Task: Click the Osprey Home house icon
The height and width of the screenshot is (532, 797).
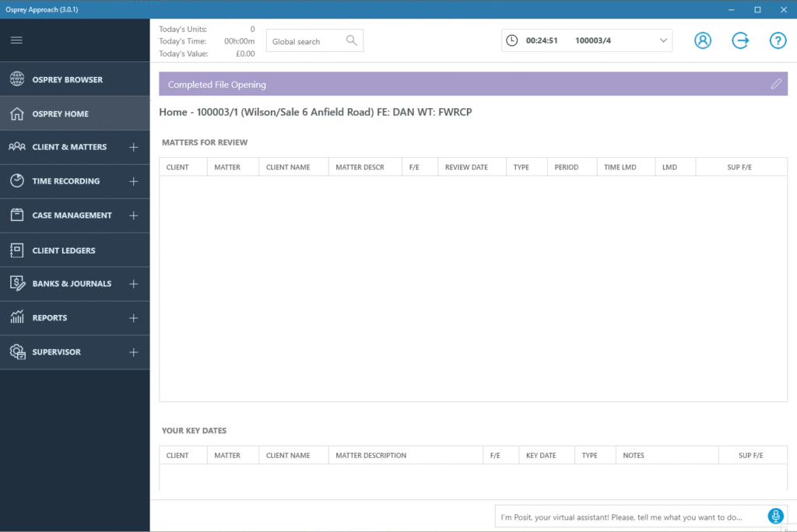Action: (17, 114)
